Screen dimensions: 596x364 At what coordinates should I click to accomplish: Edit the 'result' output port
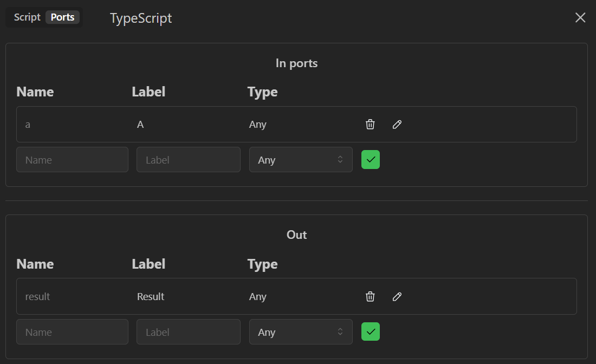click(x=397, y=297)
